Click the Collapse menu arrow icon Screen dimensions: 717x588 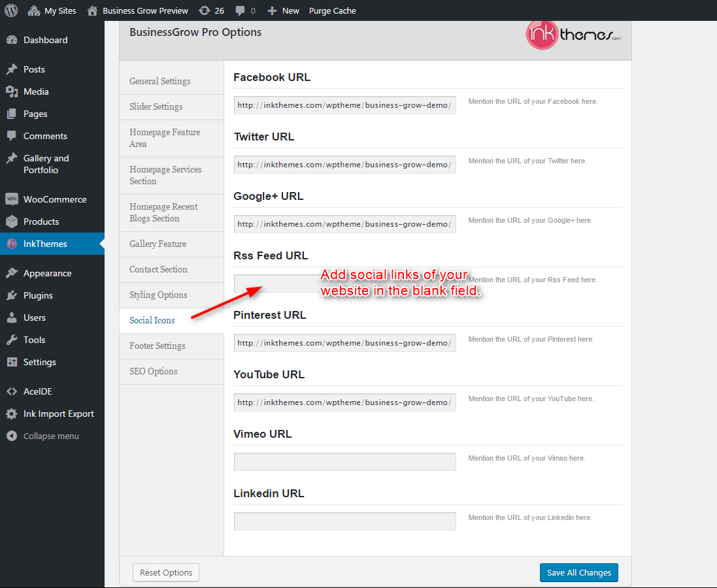point(12,436)
